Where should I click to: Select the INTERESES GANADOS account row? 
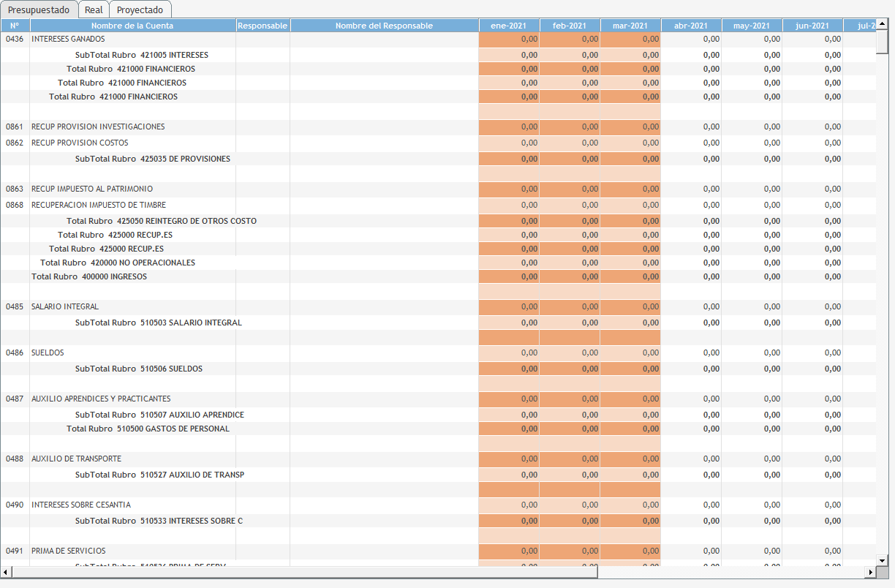68,39
